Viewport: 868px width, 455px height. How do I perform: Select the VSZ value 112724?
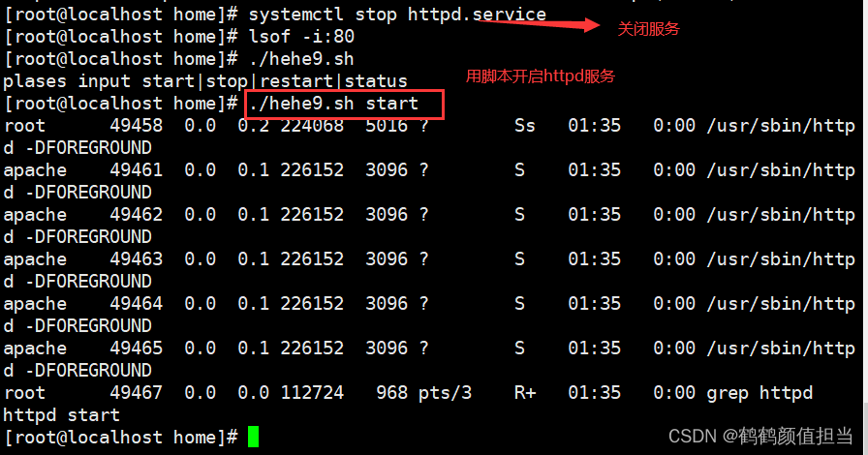click(312, 393)
